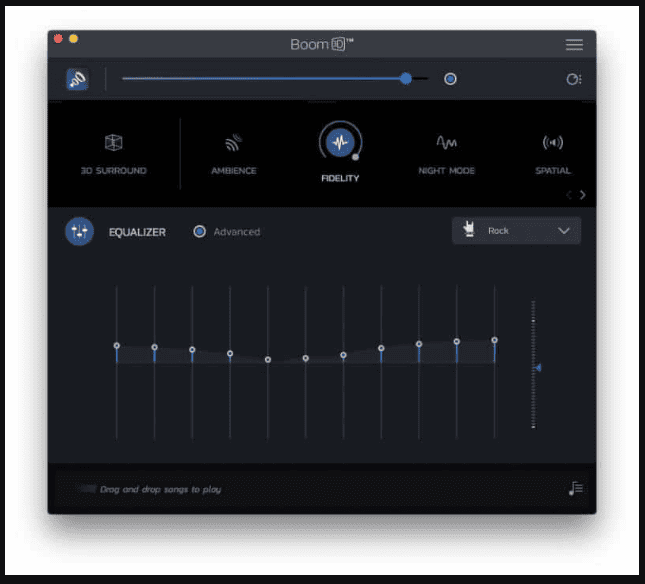Click the seventh equalizer band handle
This screenshot has height=584, width=645.
(x=343, y=355)
